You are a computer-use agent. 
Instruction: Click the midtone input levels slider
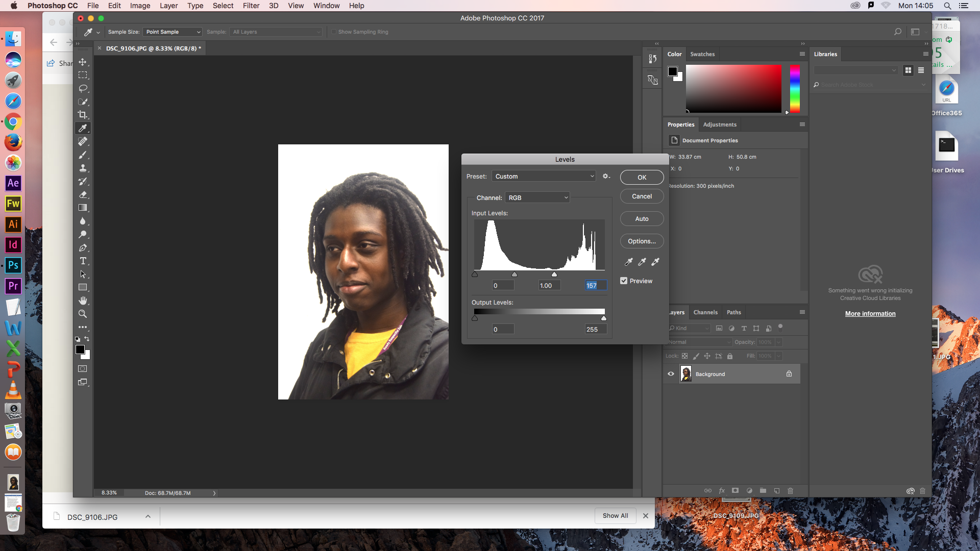click(x=514, y=274)
